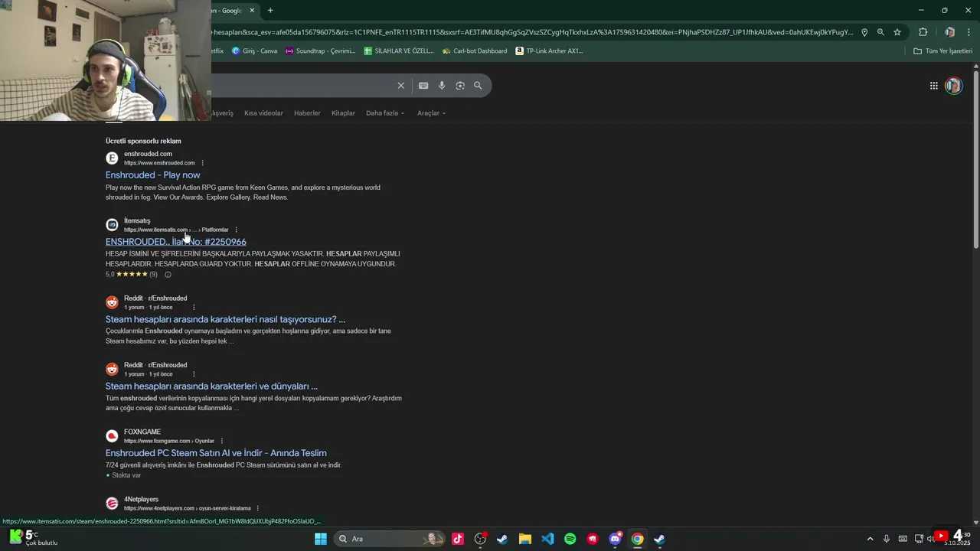Click the 4Netplayers site favicon

[112, 504]
